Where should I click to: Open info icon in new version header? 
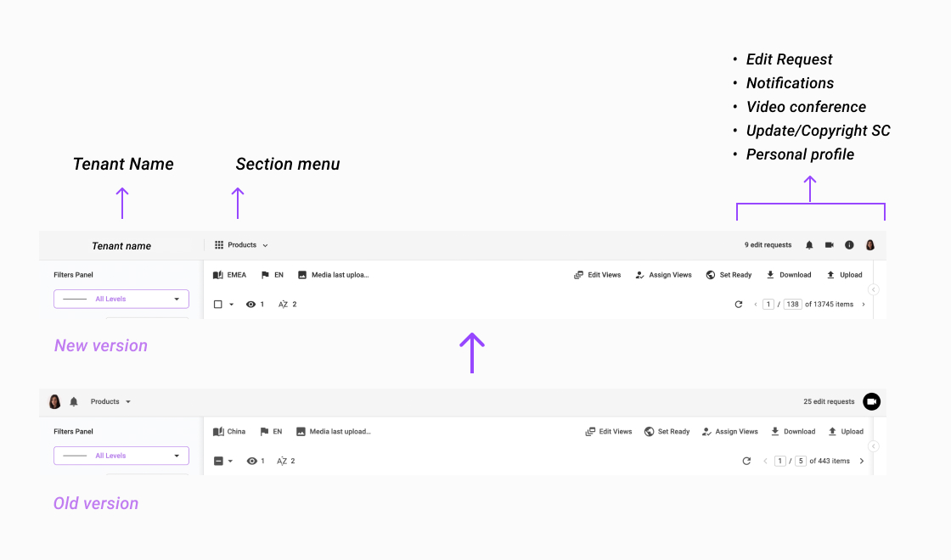coord(849,245)
